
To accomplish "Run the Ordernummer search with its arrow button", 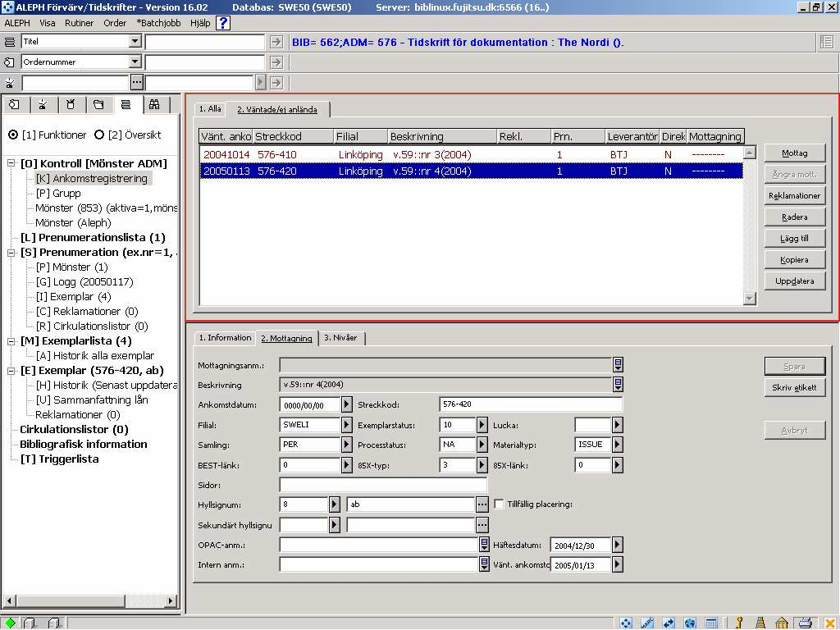I will (x=276, y=62).
